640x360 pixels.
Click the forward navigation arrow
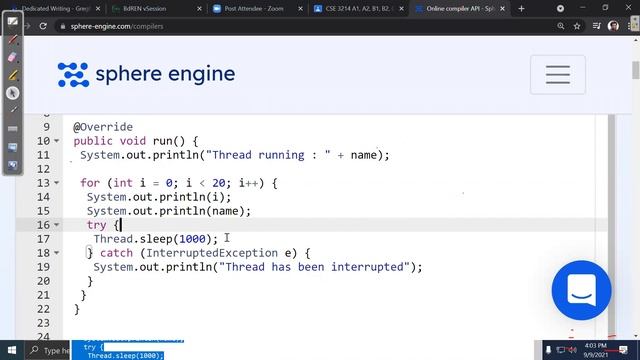[x=28, y=26]
